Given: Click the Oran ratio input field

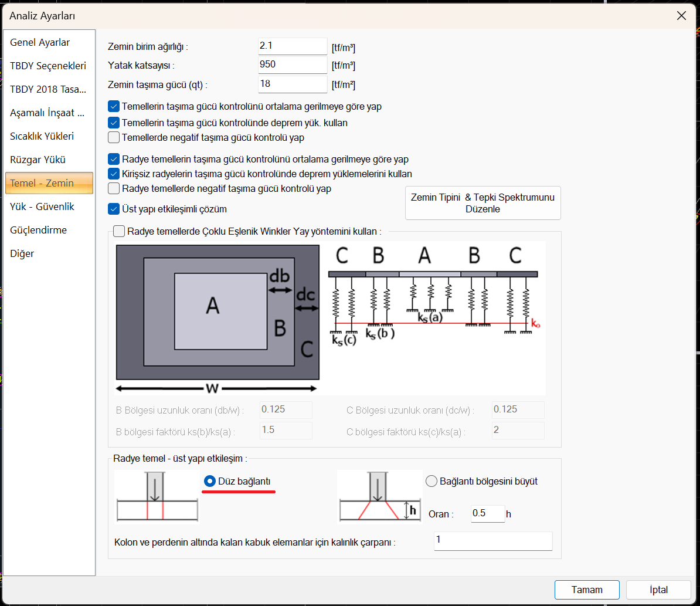Looking at the screenshot, I should (487, 513).
